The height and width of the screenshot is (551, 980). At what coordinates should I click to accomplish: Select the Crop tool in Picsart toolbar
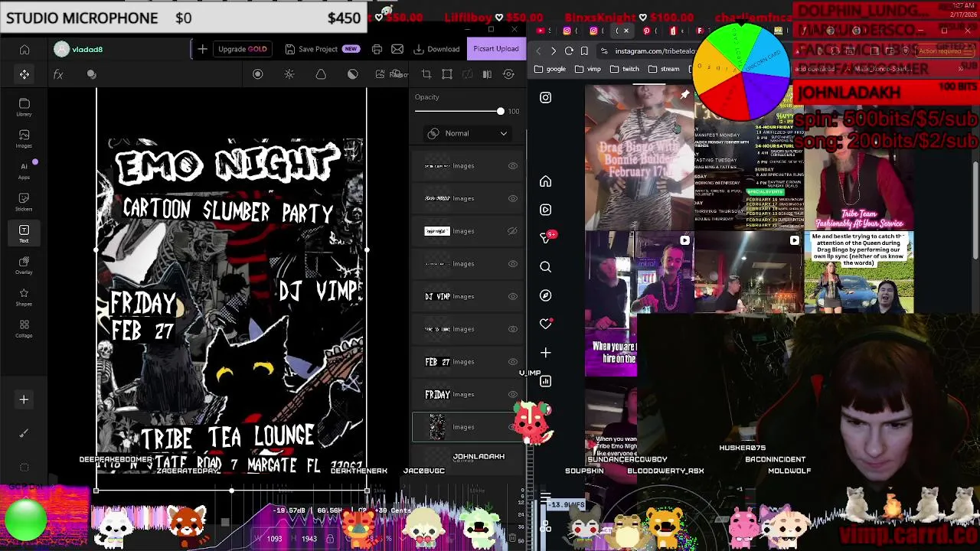coord(426,74)
